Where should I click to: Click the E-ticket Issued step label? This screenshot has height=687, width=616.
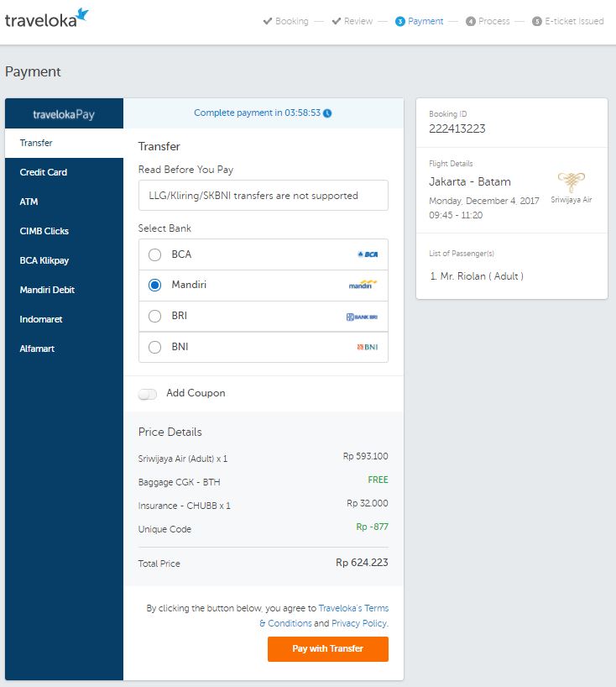pyautogui.click(x=574, y=21)
